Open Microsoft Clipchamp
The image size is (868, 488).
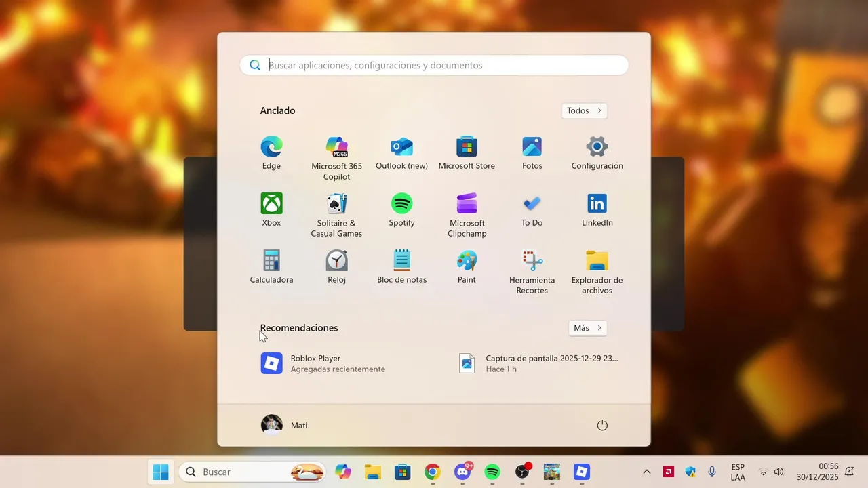point(467,216)
